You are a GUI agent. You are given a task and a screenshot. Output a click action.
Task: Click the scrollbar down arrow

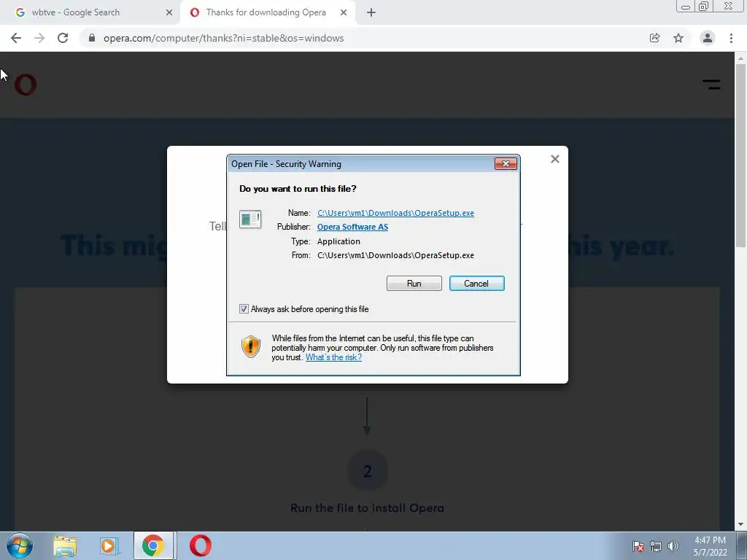tap(740, 525)
